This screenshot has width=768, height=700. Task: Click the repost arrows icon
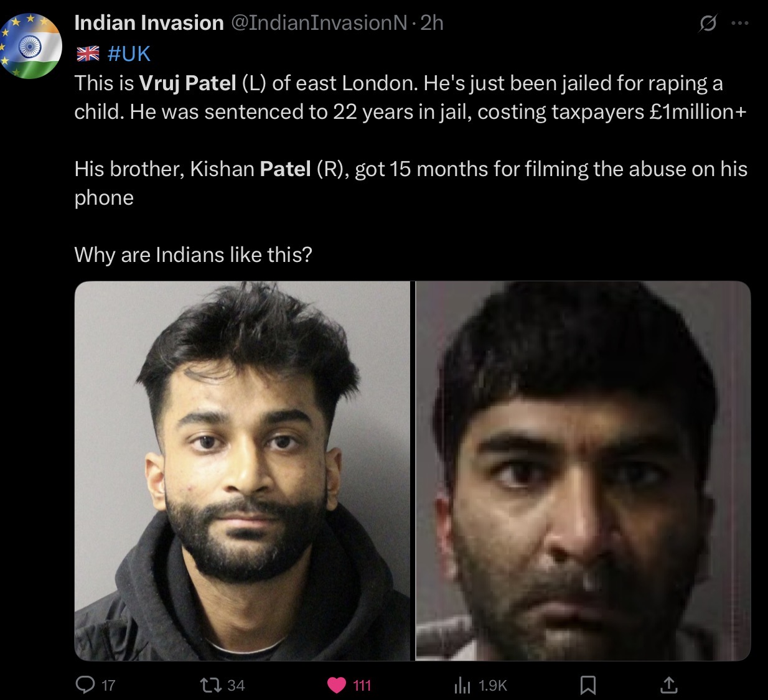click(209, 686)
